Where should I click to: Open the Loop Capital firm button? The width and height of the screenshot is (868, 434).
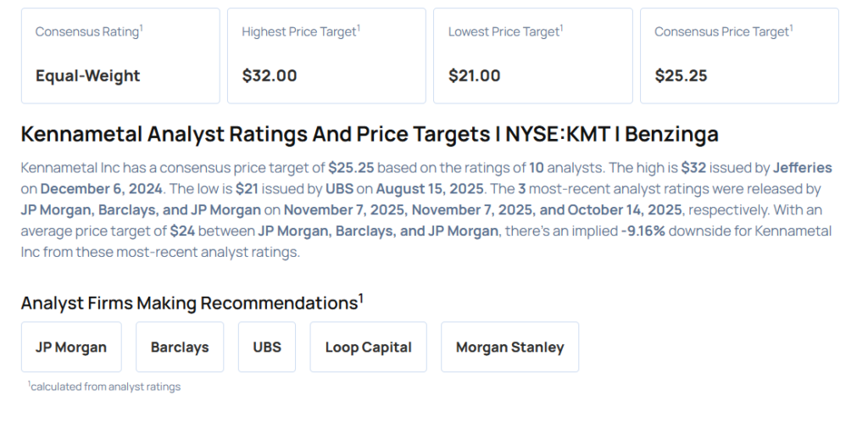[x=368, y=347]
